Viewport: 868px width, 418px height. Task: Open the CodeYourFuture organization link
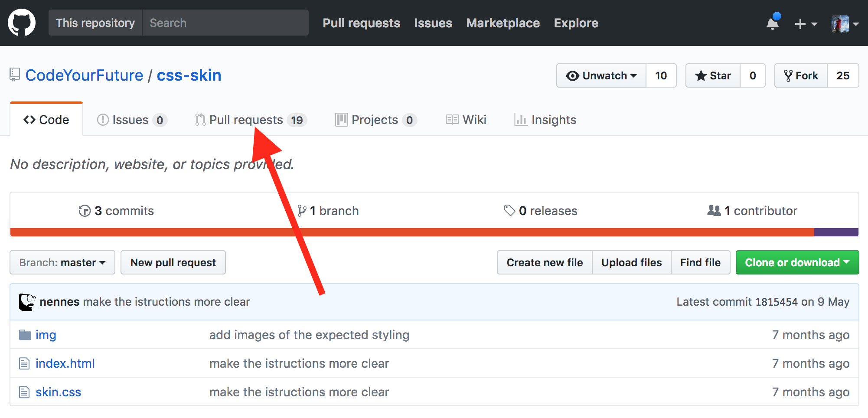pos(85,75)
